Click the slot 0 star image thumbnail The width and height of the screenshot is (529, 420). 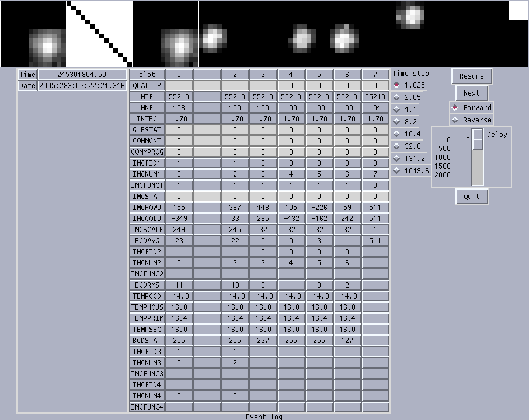click(x=33, y=34)
